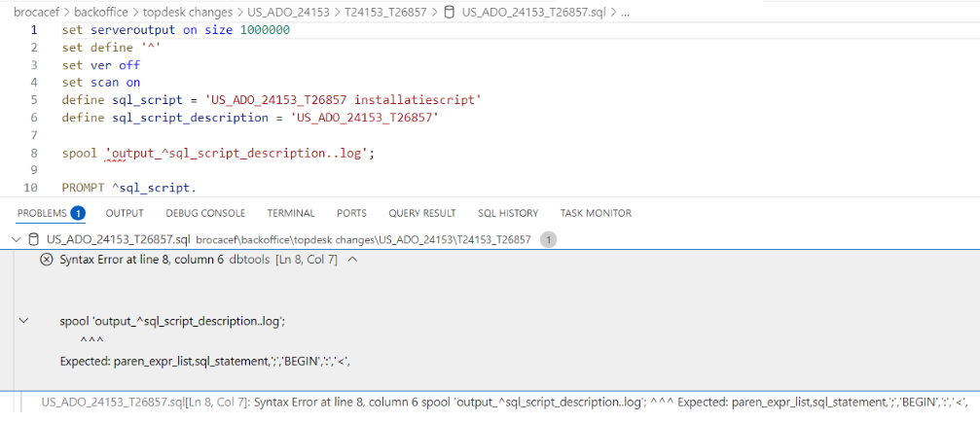Collapse the US_ADO_24153_T26857.sql problems tree node
This screenshot has width=980, height=422.
16,239
